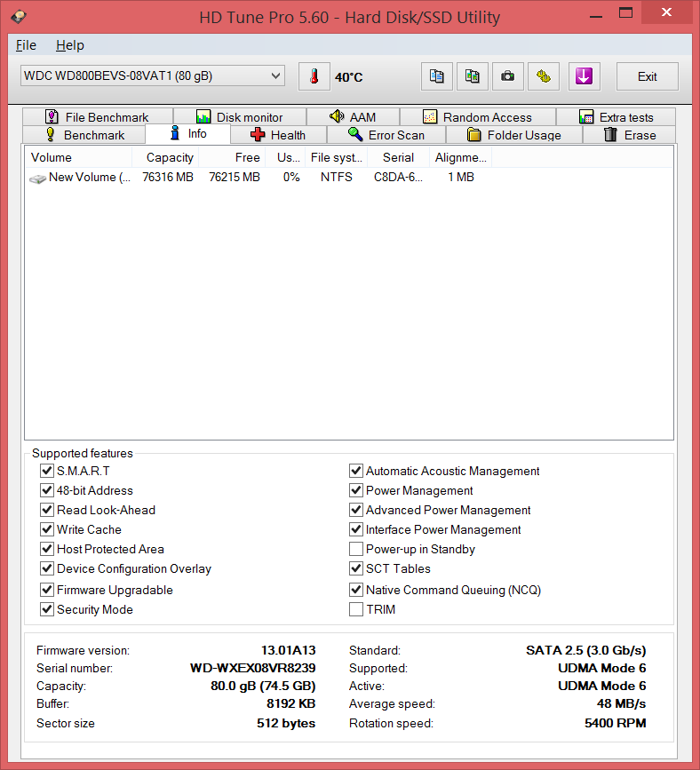Sort by the Capacity column header
This screenshot has width=700, height=770.
pos(165,157)
